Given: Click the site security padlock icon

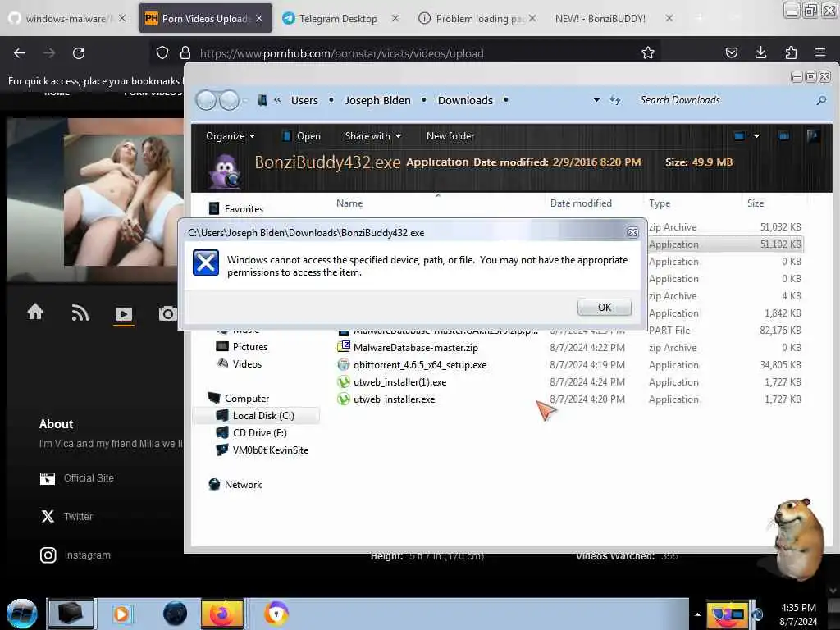Looking at the screenshot, I should pyautogui.click(x=185, y=53).
